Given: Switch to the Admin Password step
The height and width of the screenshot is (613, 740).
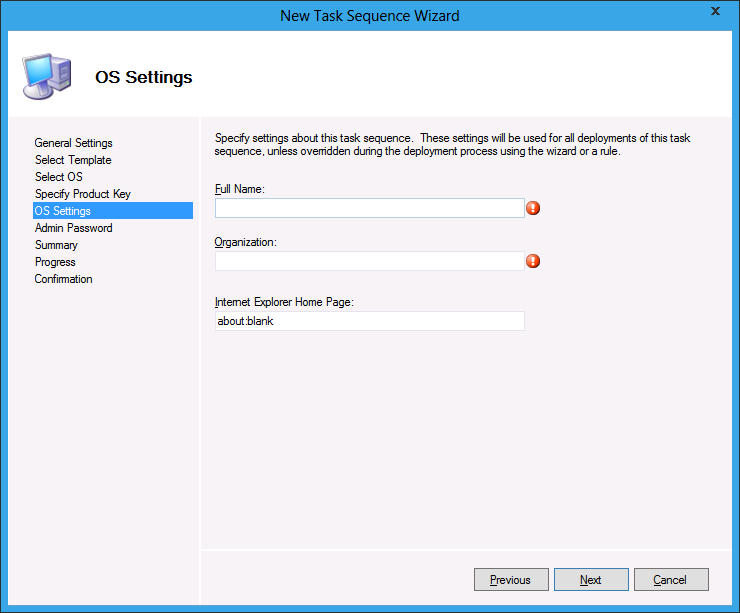Looking at the screenshot, I should click(73, 228).
